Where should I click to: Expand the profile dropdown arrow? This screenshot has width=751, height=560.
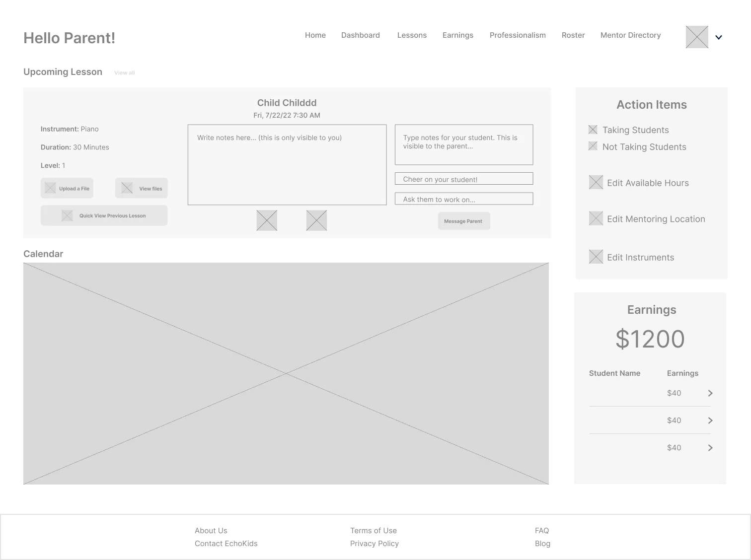[x=719, y=37]
